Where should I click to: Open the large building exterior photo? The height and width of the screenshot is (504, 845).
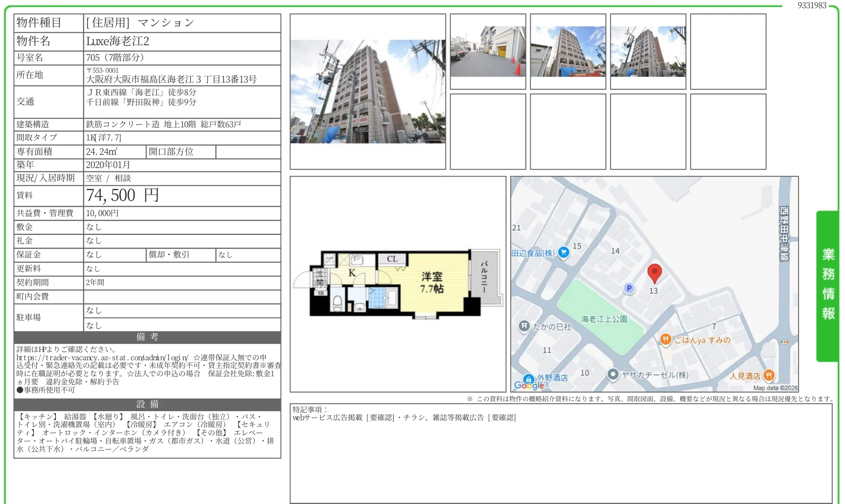[x=367, y=92]
